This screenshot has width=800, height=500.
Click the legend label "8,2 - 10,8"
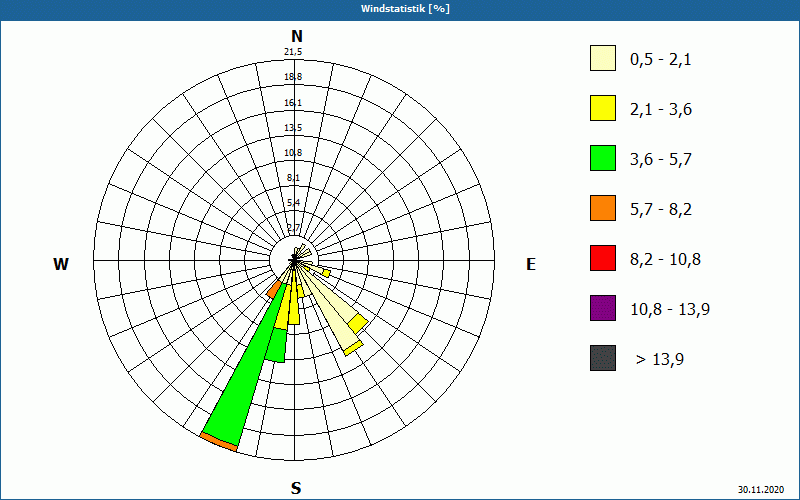[x=665, y=260]
